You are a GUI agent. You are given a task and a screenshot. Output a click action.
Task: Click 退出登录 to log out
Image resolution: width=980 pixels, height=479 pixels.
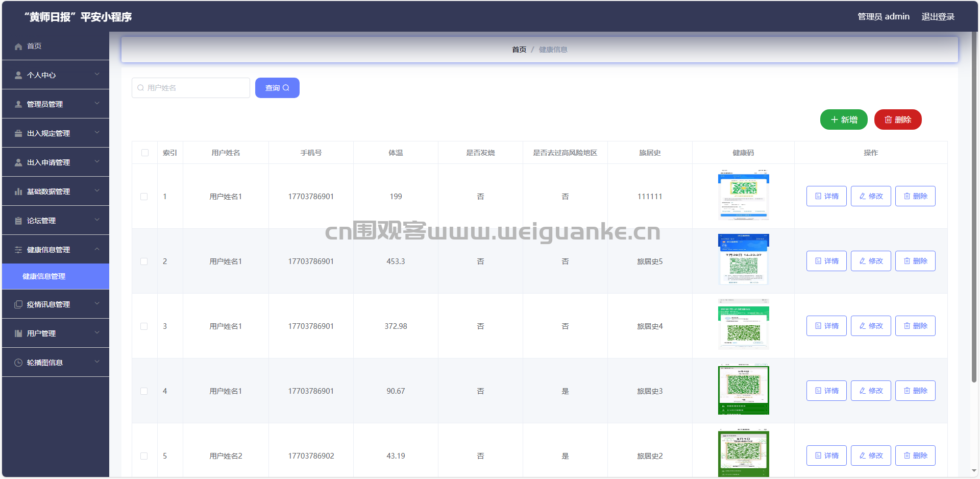click(938, 17)
